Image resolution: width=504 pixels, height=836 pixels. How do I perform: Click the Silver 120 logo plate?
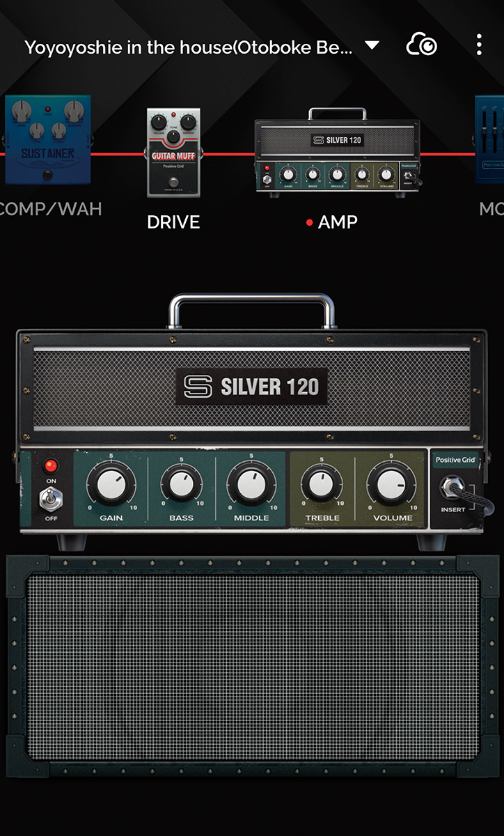(x=251, y=386)
